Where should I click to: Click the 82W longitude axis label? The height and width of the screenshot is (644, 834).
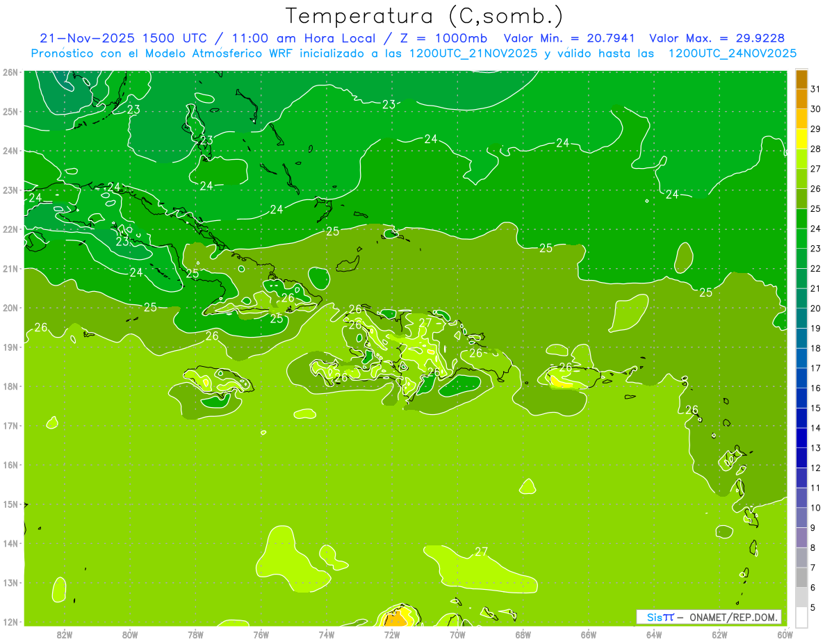click(65, 634)
